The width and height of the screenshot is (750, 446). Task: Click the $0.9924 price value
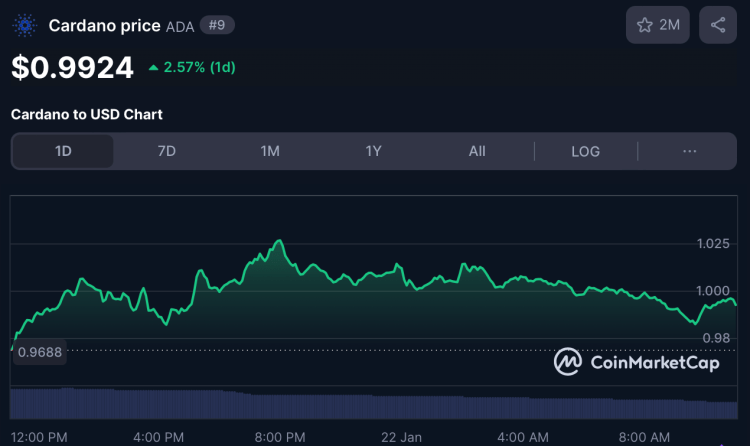click(72, 67)
